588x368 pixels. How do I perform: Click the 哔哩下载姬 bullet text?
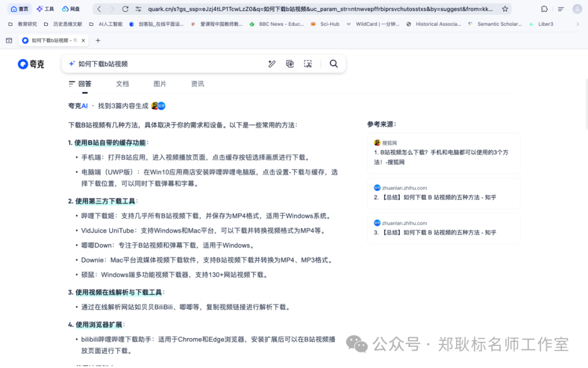coord(207,216)
